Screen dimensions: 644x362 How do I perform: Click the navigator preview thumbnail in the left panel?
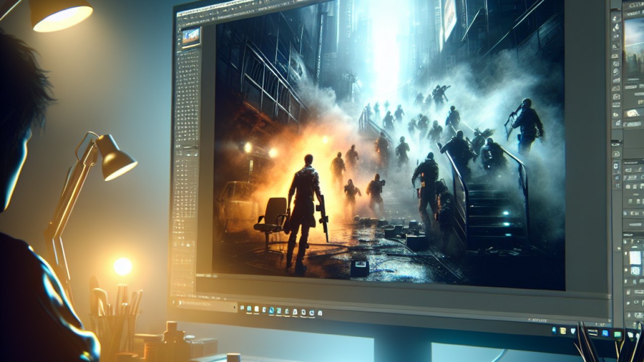tap(191, 37)
